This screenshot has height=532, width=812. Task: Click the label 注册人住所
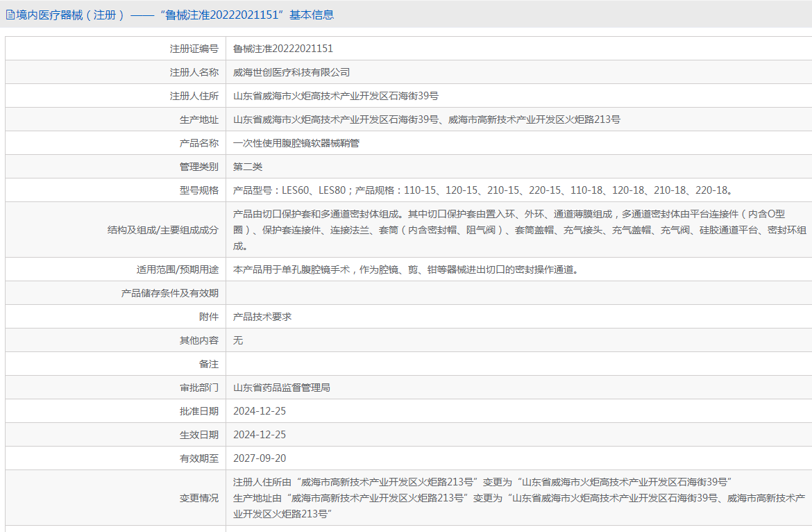[194, 96]
